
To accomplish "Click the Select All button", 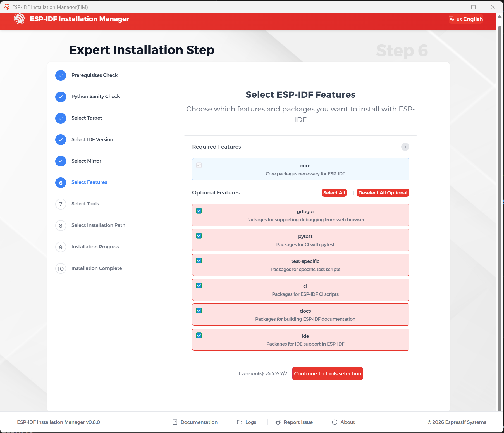I will click(x=334, y=193).
